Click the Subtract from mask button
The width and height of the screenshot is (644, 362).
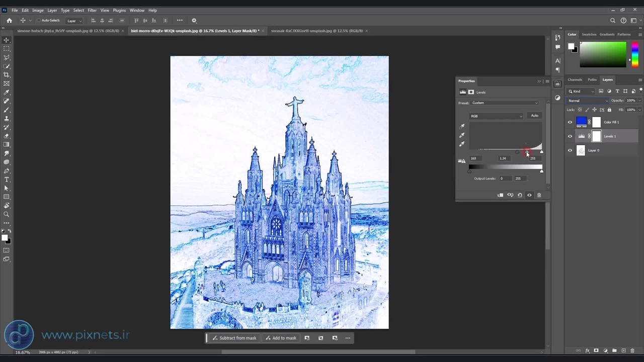[234, 338]
